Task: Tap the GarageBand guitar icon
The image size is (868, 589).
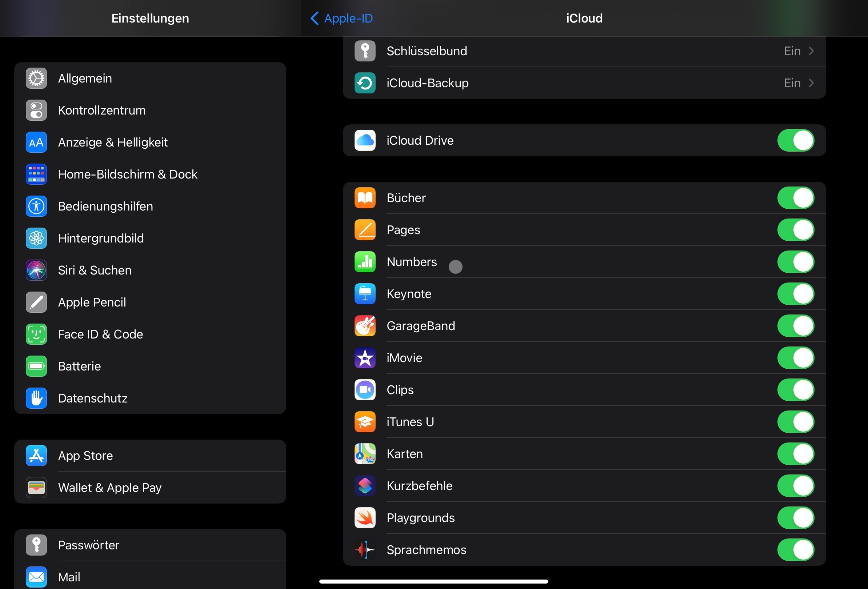Action: pos(364,326)
